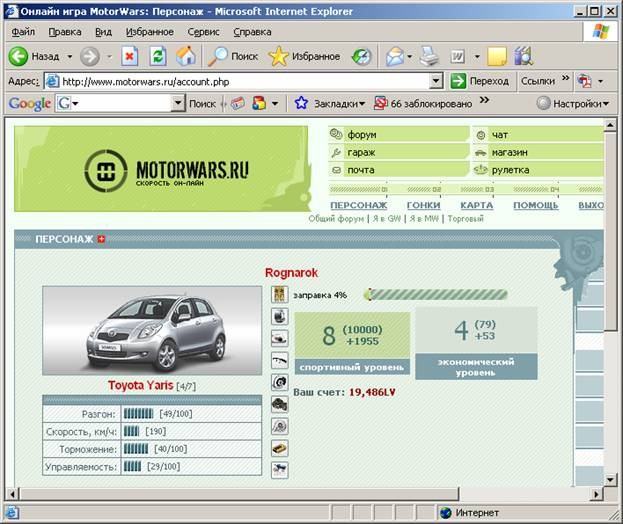The image size is (623, 524).
Task: Open the Файл menu
Action: pos(23,32)
